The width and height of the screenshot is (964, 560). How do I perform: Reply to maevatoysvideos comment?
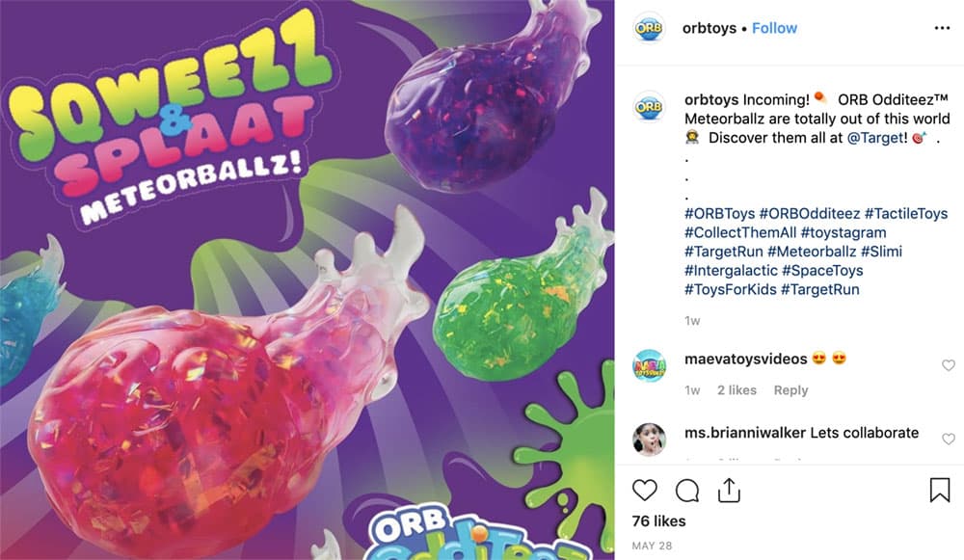pyautogui.click(x=790, y=390)
